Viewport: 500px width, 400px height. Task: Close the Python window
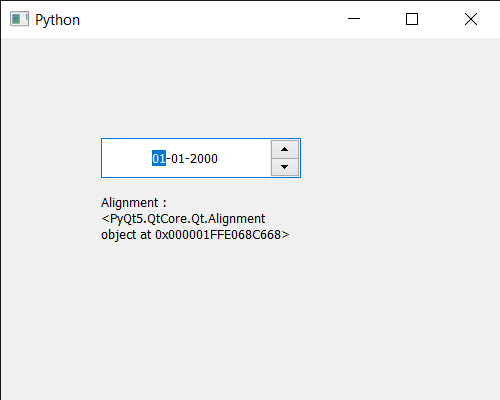click(x=471, y=19)
